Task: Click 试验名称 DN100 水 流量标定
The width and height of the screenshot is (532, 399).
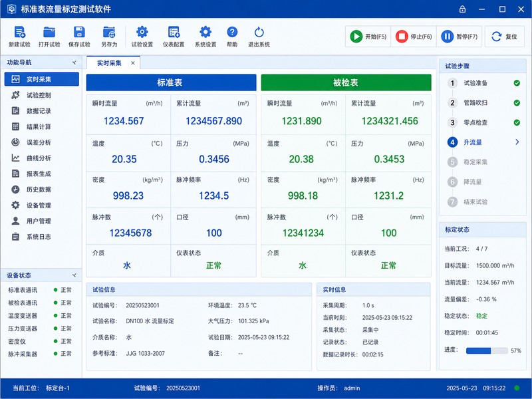Action: 150,321
